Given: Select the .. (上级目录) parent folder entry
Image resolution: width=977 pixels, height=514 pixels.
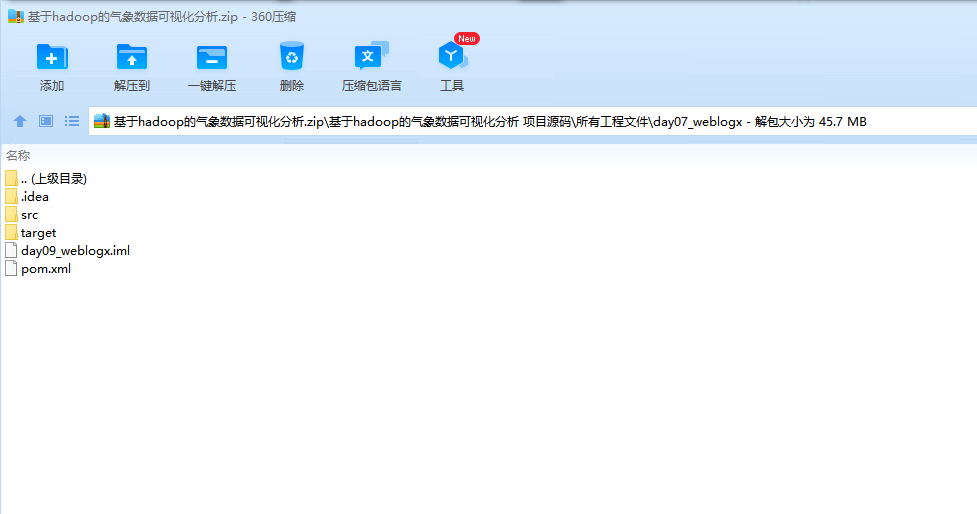Looking at the screenshot, I should tap(46, 179).
